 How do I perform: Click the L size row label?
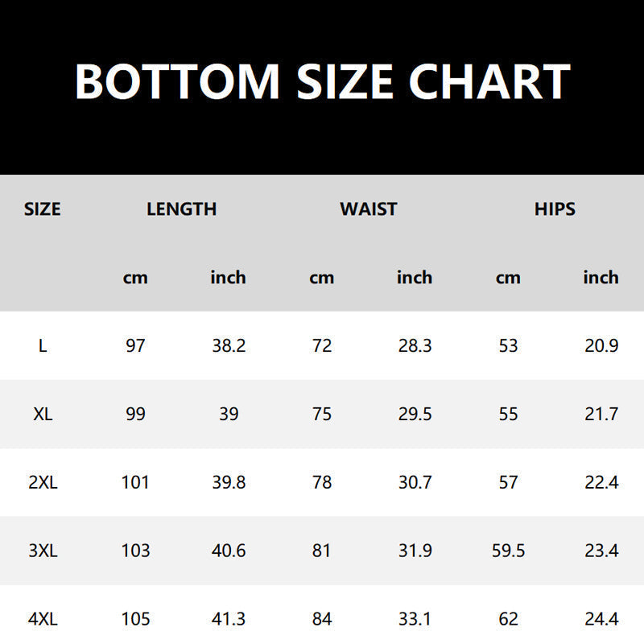point(43,346)
